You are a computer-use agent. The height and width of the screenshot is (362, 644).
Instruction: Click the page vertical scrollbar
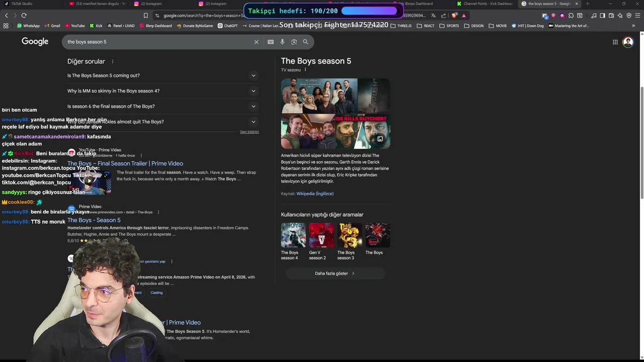pyautogui.click(x=641, y=143)
